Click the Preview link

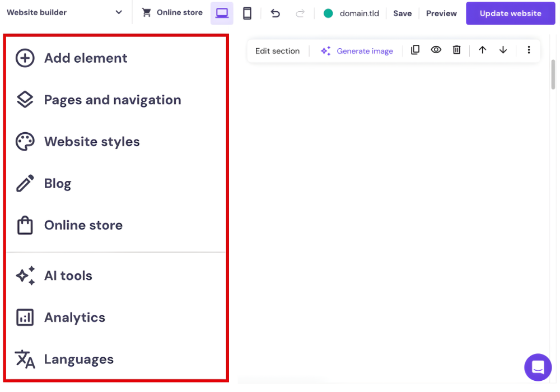tap(441, 13)
